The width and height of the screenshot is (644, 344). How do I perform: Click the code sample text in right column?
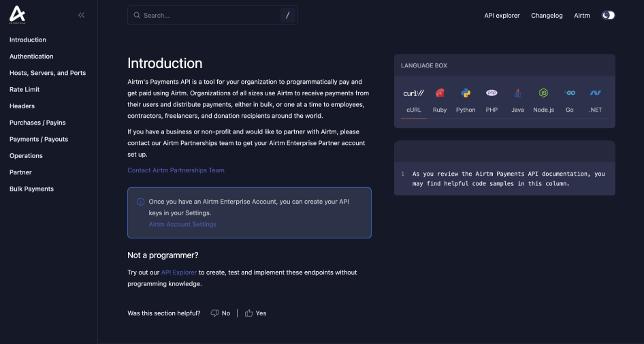[x=509, y=178]
